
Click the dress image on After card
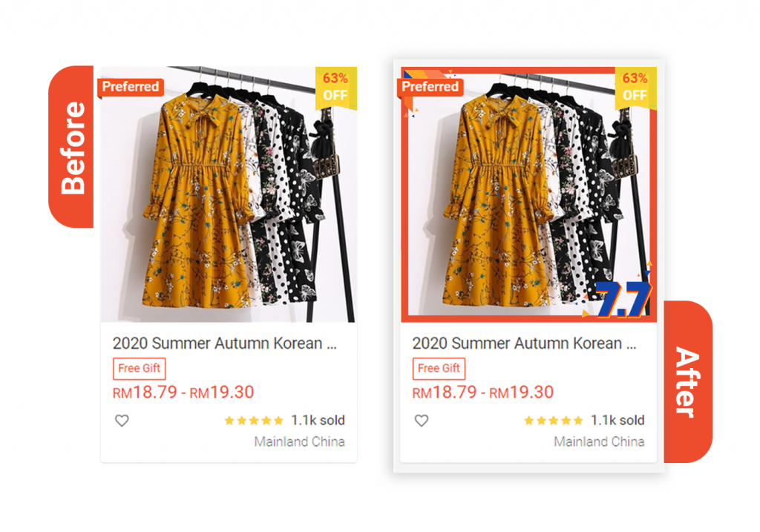(x=528, y=194)
